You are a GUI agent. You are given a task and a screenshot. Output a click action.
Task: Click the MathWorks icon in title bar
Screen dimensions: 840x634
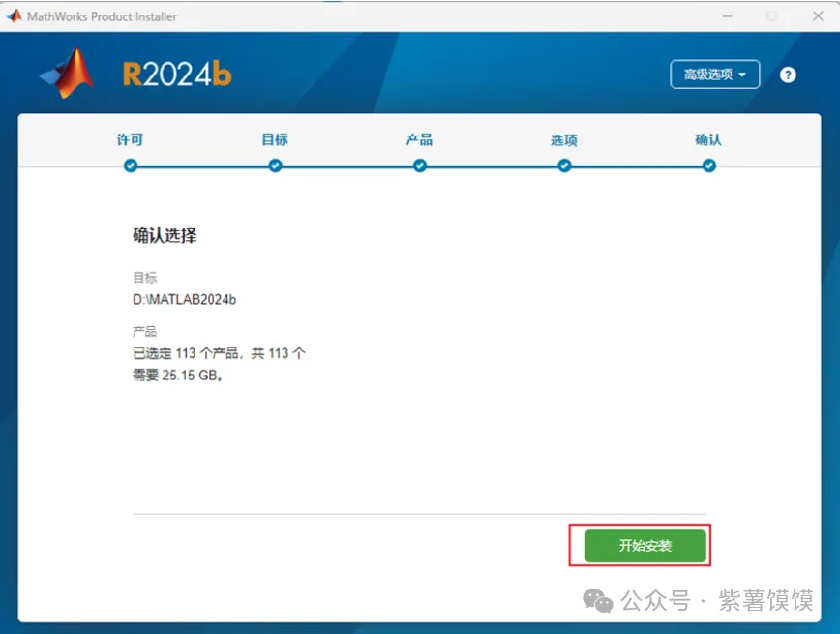(x=15, y=16)
